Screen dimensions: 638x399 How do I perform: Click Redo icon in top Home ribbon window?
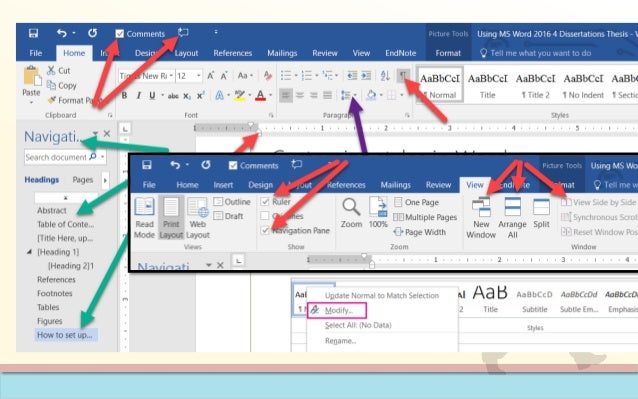point(92,33)
